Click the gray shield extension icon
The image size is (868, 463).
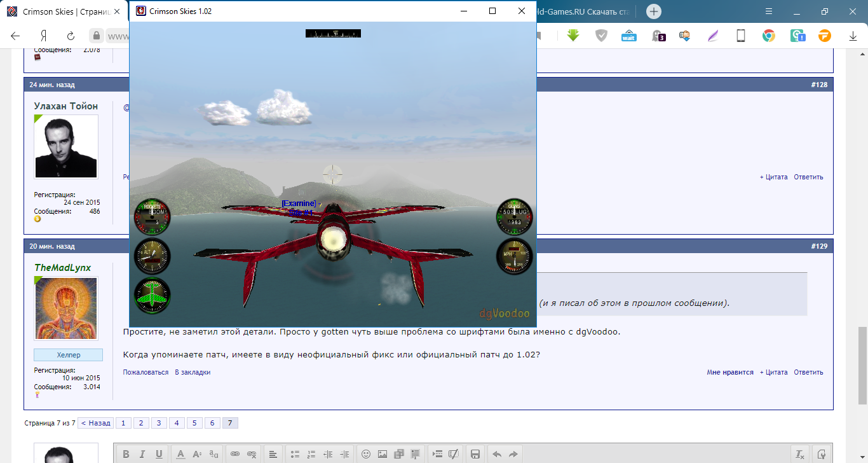601,36
